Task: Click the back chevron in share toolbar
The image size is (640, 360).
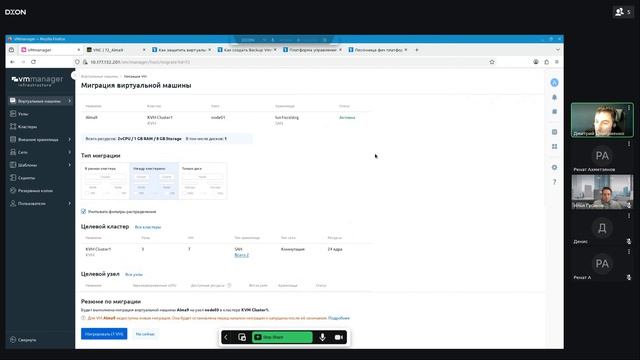Action: tap(226, 337)
